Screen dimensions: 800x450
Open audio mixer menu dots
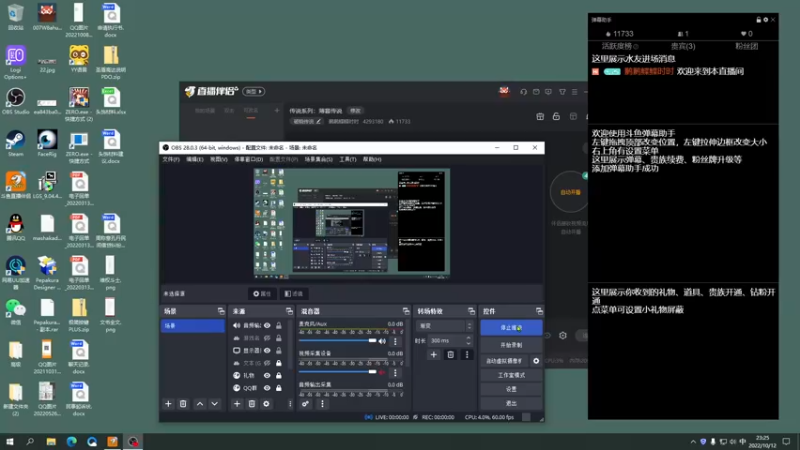(x=322, y=404)
